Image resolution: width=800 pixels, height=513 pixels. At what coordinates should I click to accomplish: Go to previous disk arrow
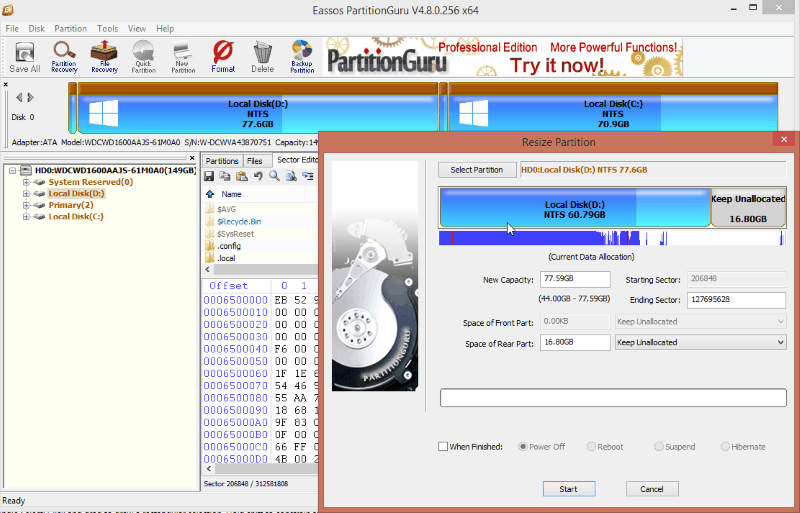coord(19,97)
